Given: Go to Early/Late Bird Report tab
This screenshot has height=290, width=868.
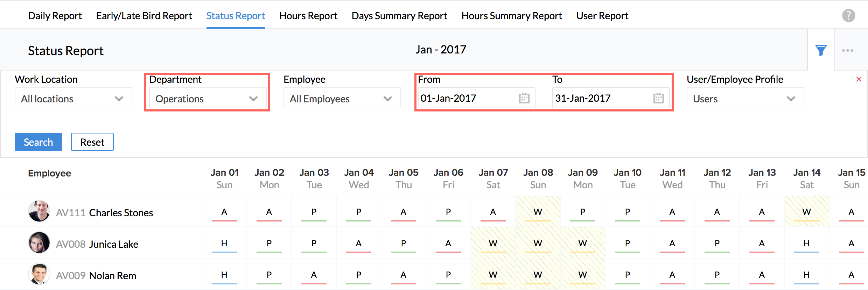Looking at the screenshot, I should click(x=144, y=16).
